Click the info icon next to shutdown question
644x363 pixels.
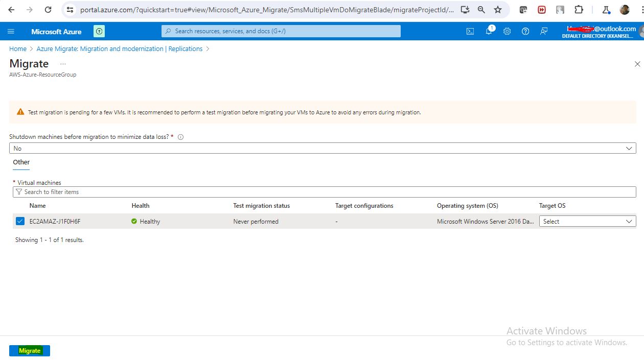(x=180, y=137)
